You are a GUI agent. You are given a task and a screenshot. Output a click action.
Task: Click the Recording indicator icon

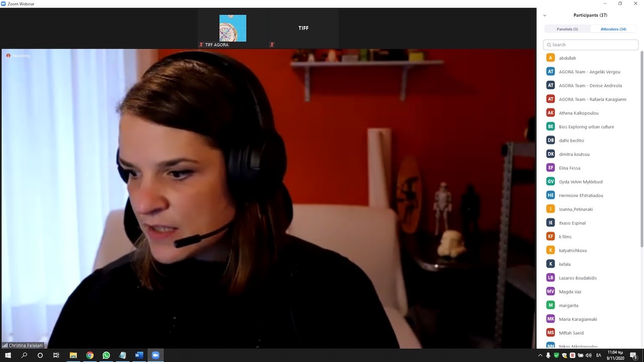pyautogui.click(x=9, y=56)
